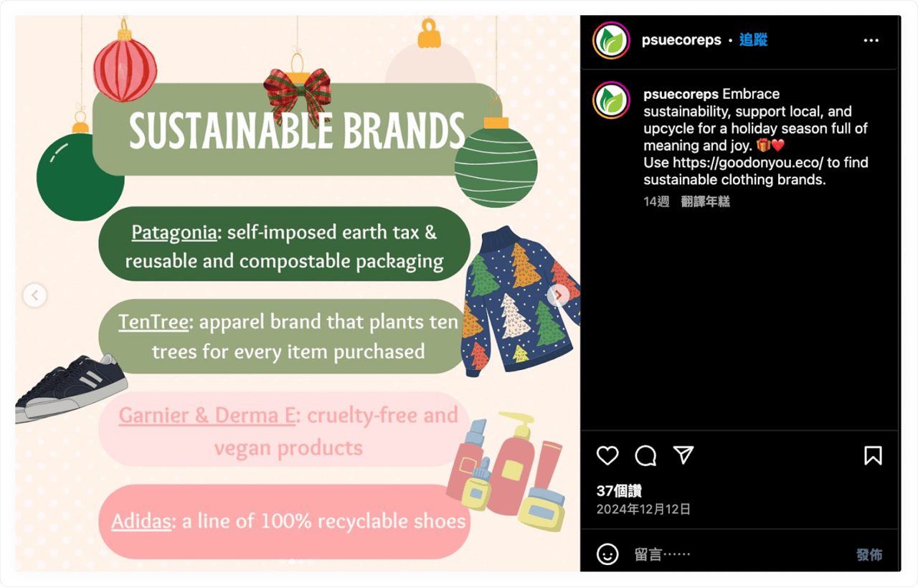918x588 pixels.
Task: Follow the account with the 追蹤 button
Action: coord(753,40)
